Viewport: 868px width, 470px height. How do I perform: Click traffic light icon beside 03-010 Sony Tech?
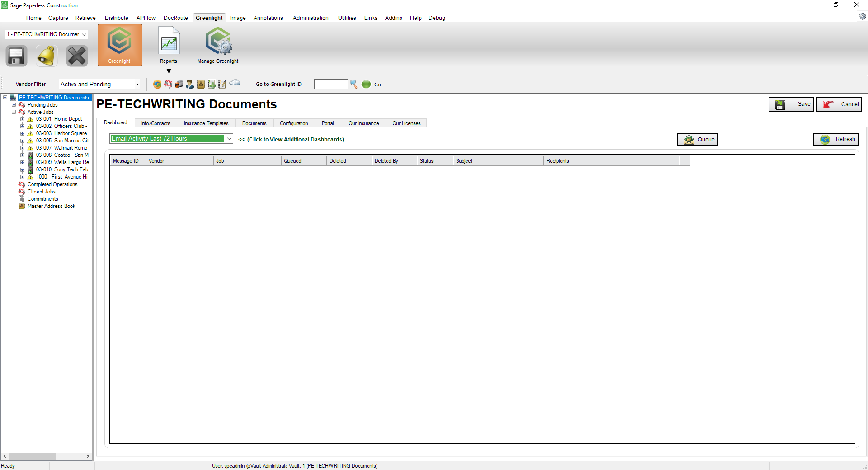30,169
